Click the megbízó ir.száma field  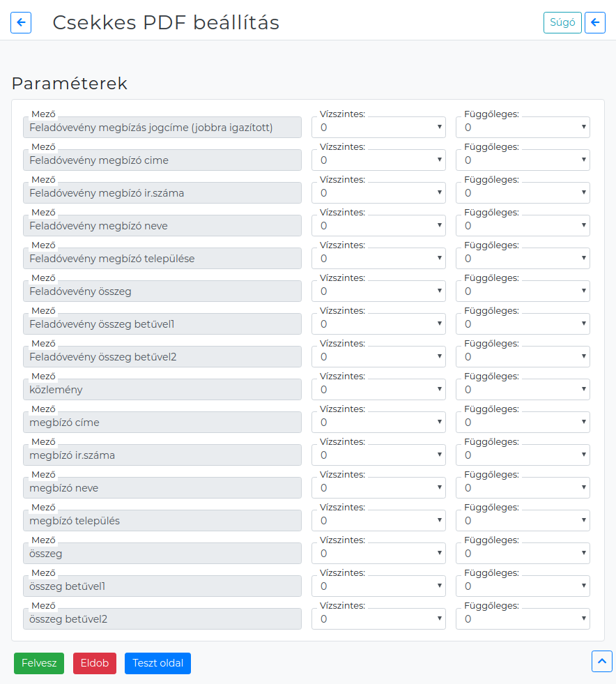pyautogui.click(x=162, y=455)
